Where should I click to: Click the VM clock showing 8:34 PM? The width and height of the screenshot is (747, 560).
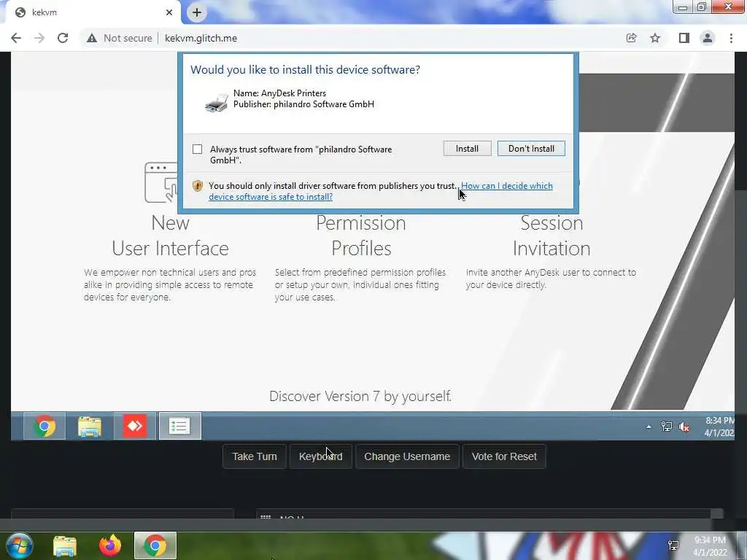(719, 427)
